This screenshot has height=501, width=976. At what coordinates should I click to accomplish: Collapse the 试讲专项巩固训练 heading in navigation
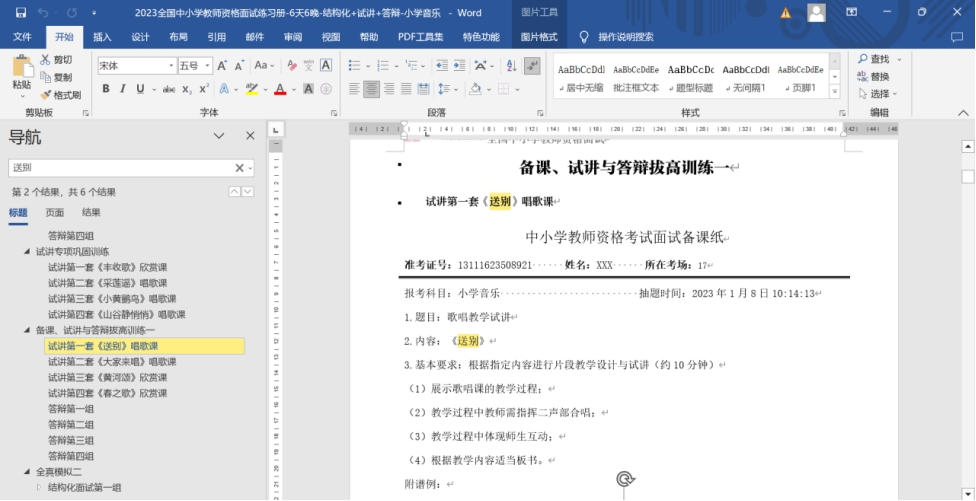point(28,252)
